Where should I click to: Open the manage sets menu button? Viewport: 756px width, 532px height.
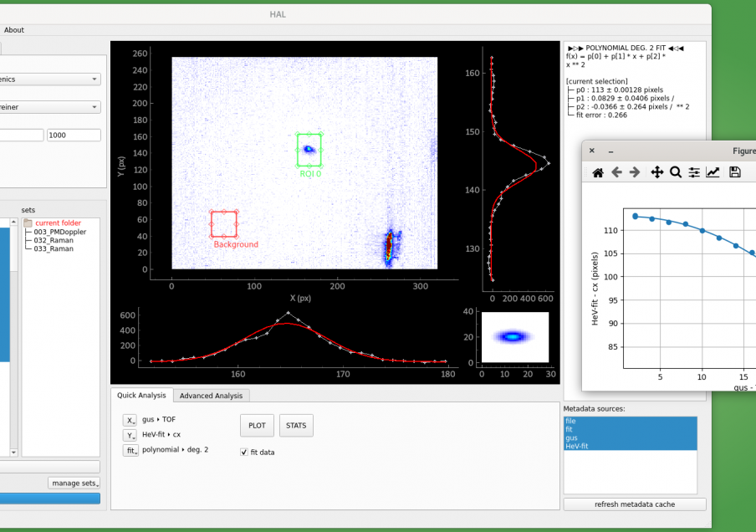point(74,483)
